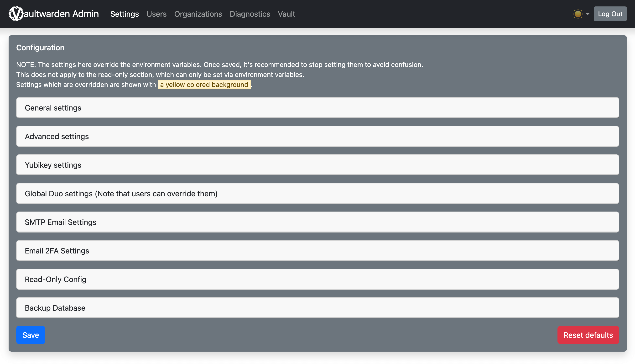Click the 'a yellow colored background' highlighted text
Image resolution: width=635 pixels, height=364 pixels.
click(x=204, y=85)
